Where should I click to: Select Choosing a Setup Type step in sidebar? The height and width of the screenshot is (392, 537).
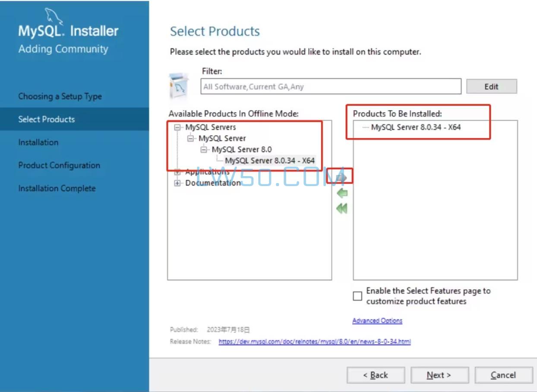point(60,96)
